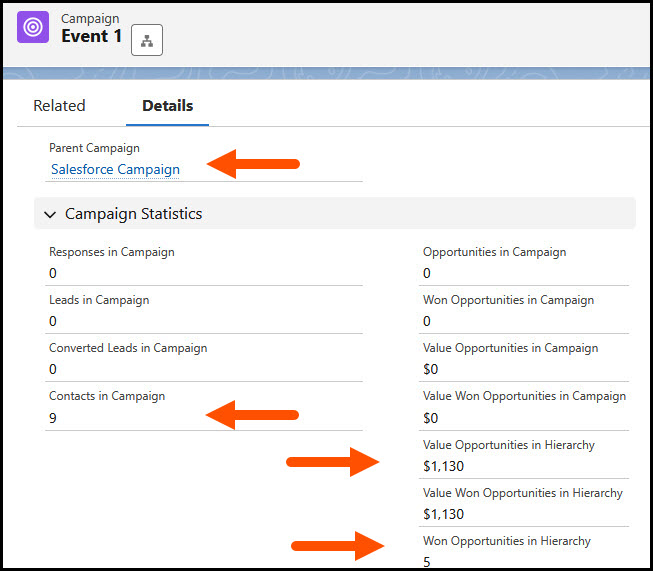Select the Value Opportunities in Hierarchy amount $1,130
The height and width of the screenshot is (571, 653).
coord(444,466)
